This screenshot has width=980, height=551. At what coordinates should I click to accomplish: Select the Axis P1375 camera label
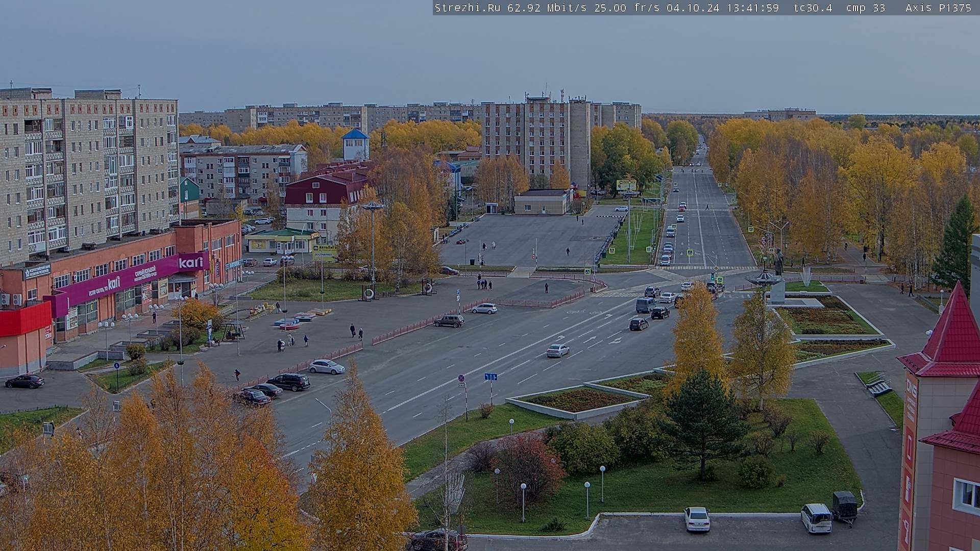[x=938, y=8]
